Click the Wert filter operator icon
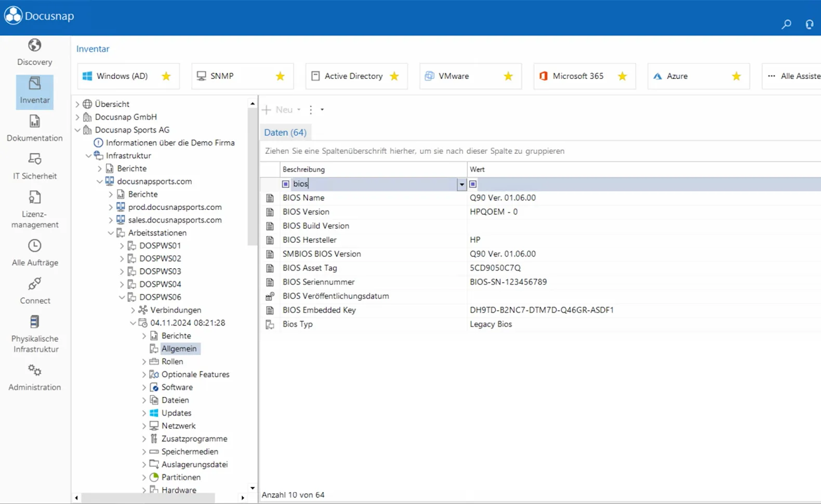Image resolution: width=821 pixels, height=504 pixels. pos(472,184)
